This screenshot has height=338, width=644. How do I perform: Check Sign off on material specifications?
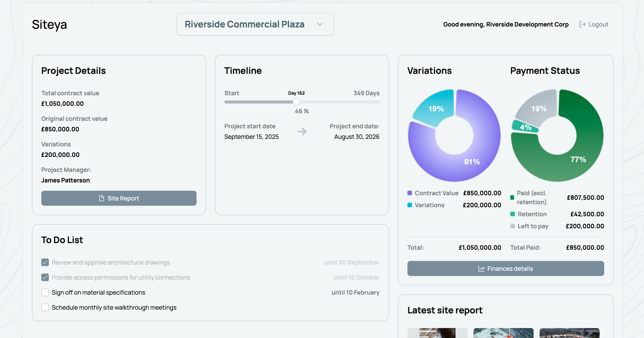pos(45,292)
